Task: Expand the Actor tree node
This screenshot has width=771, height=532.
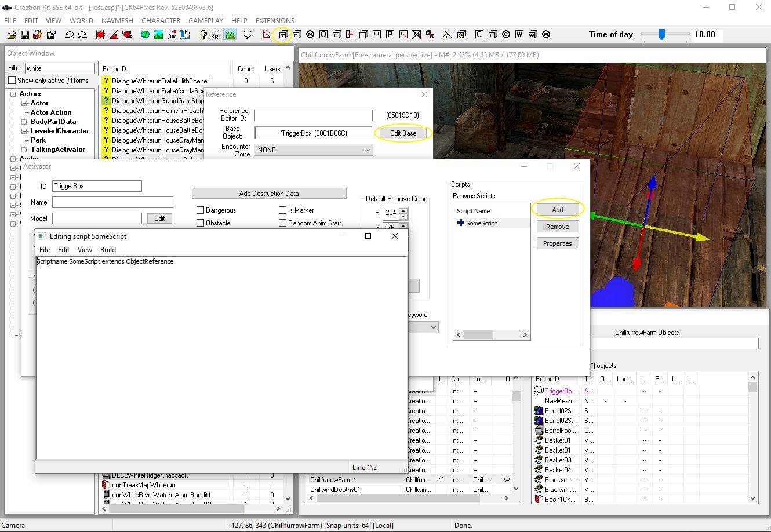Action: 24,103
